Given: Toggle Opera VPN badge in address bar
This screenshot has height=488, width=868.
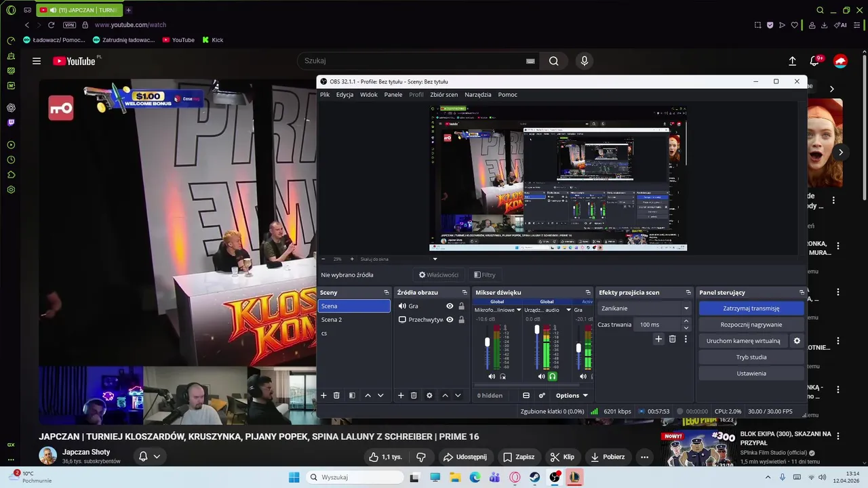Looking at the screenshot, I should [69, 24].
